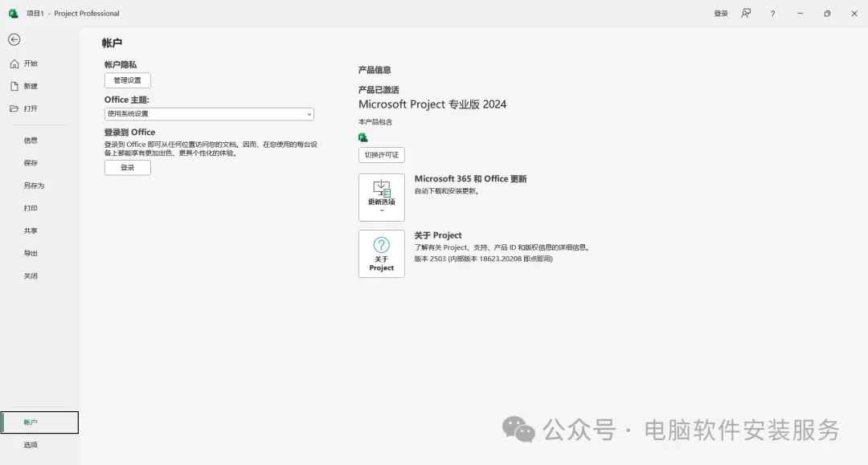
Task: Click the Project product icon under 本产品包含
Action: click(x=363, y=137)
